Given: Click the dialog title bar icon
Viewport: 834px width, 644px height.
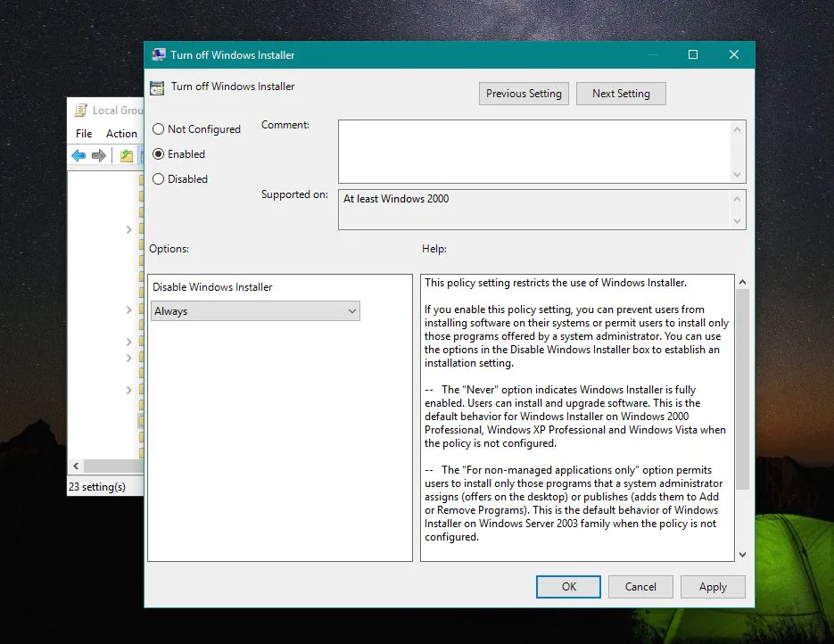Looking at the screenshot, I should tap(159, 54).
